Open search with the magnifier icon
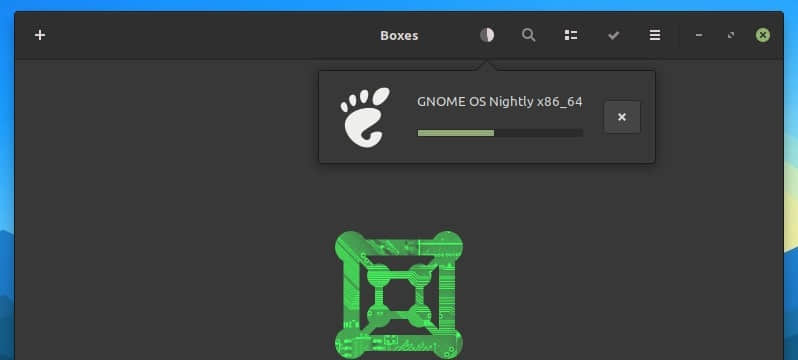Screen dimensions: 798x360 tap(529, 35)
